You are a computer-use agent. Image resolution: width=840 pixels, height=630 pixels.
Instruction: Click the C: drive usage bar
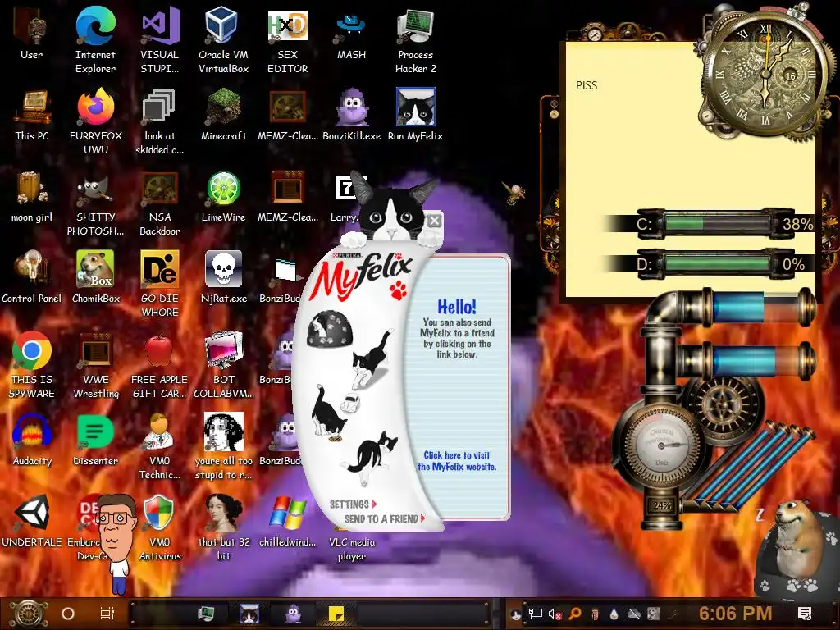point(718,223)
